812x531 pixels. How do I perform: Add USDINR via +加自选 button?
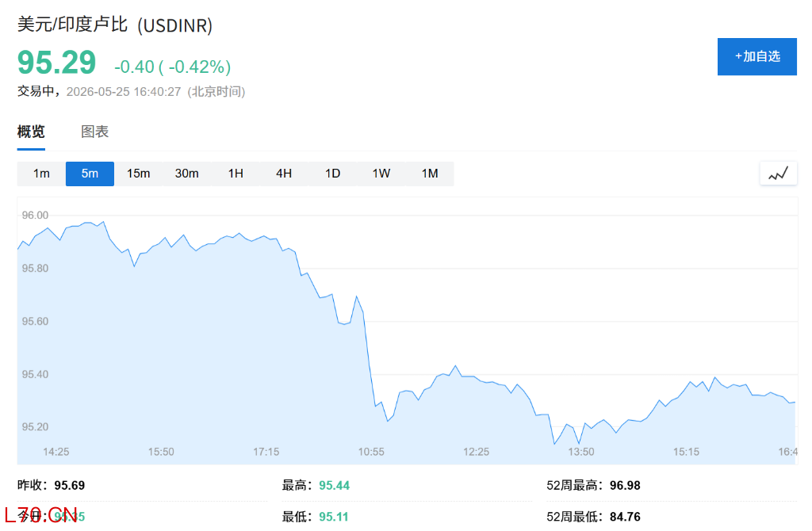click(756, 56)
